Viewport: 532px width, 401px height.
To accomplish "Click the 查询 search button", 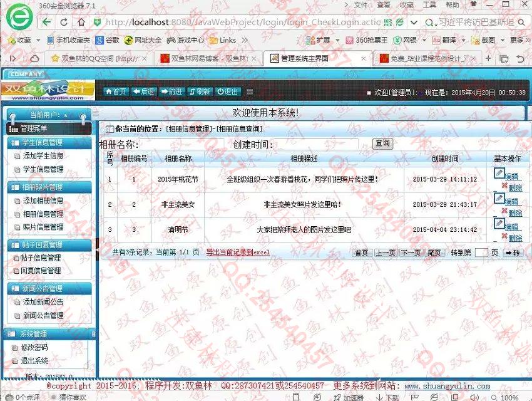I will tap(382, 143).
